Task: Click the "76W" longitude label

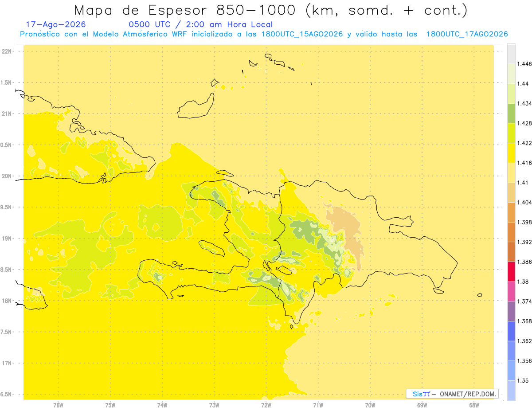Action: [58, 405]
